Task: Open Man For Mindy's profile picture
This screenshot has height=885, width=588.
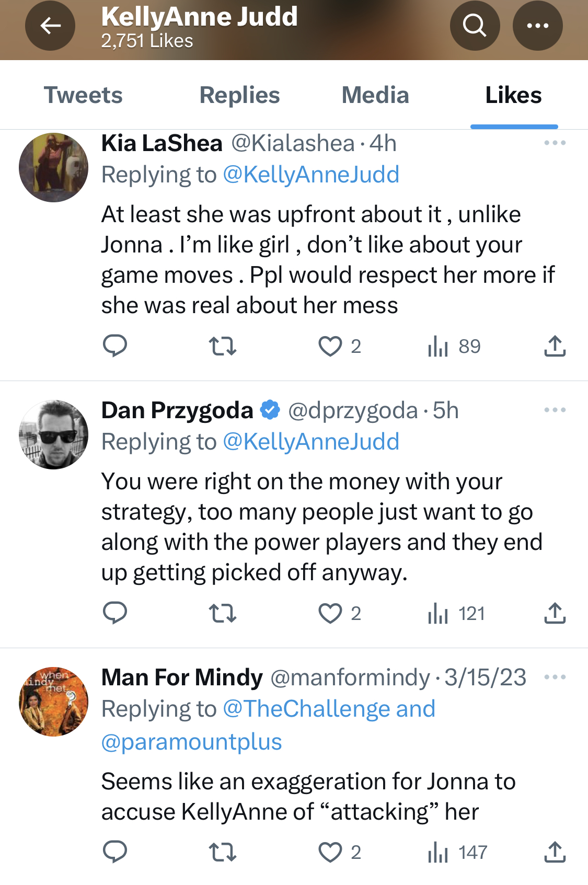Action: [x=53, y=702]
